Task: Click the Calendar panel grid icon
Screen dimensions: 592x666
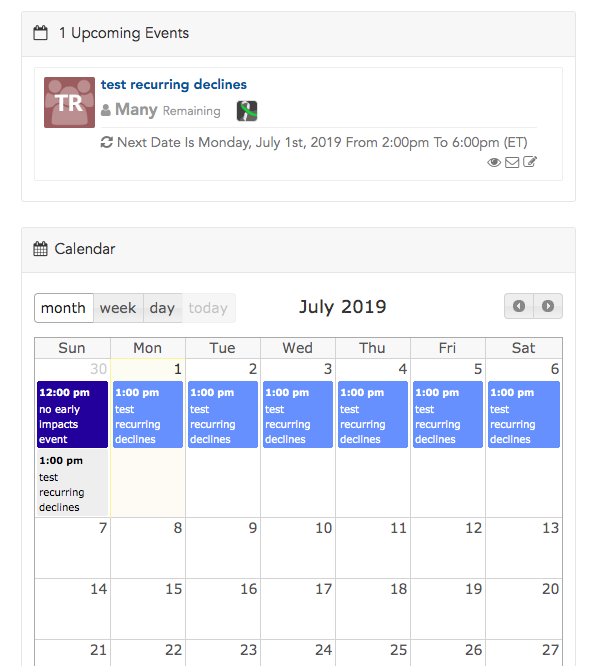Action: tap(40, 248)
